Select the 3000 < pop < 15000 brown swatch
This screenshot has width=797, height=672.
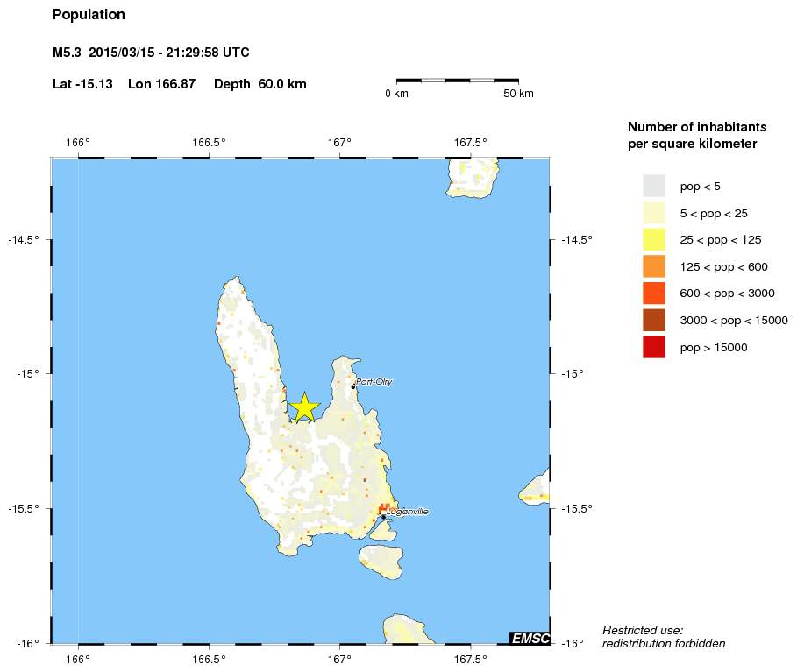654,320
